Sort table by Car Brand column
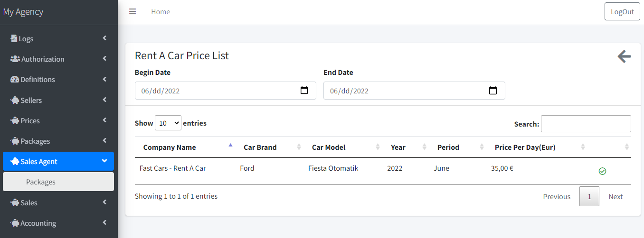Screen dimensions: 644x238 click(260, 147)
